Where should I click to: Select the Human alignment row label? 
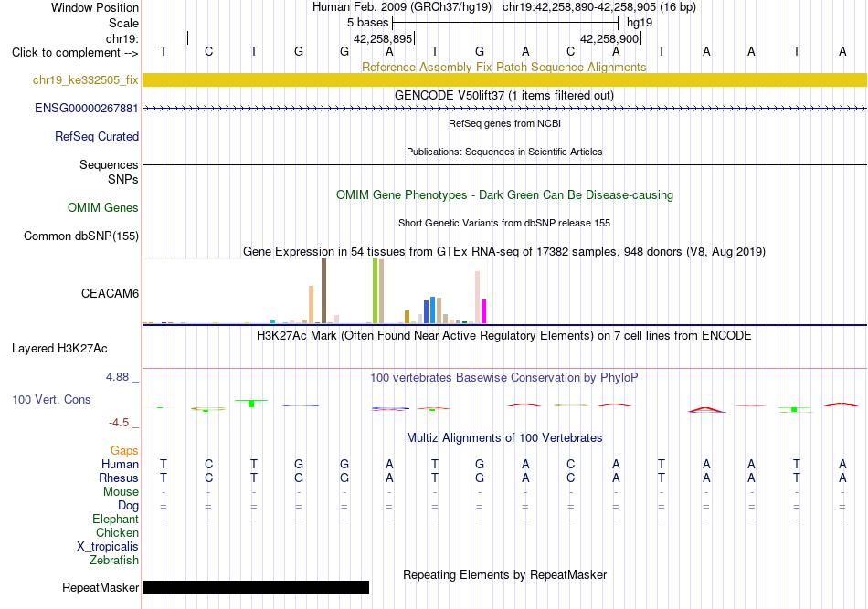pyautogui.click(x=120, y=464)
